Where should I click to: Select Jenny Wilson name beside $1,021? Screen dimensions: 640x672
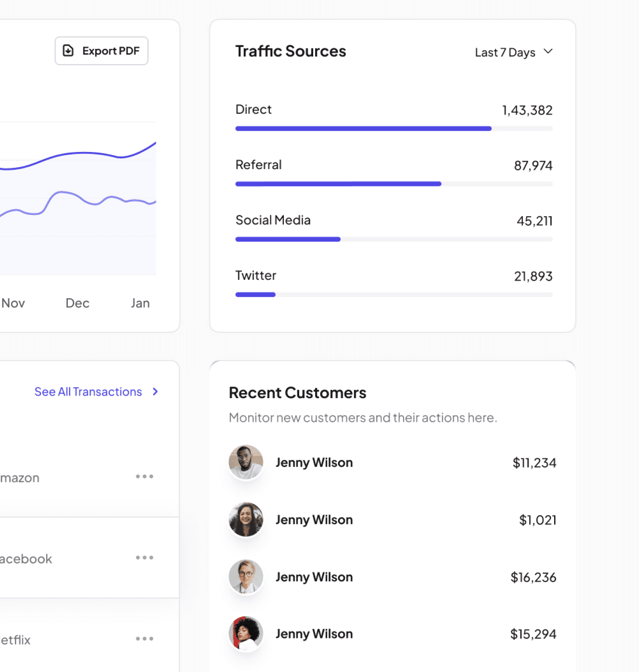click(314, 520)
